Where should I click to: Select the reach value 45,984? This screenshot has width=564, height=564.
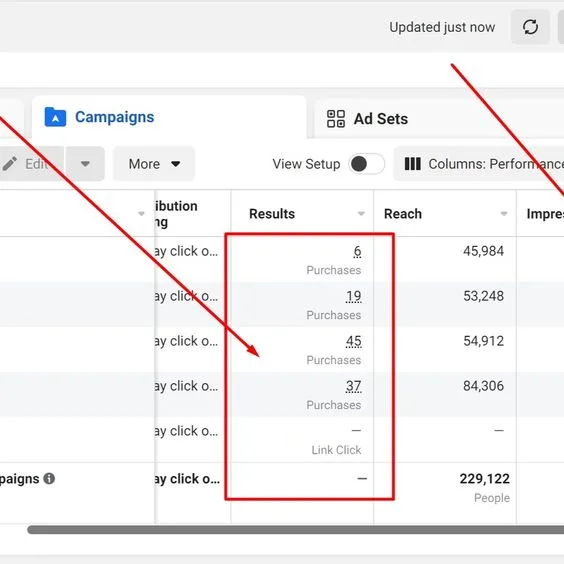(x=483, y=251)
